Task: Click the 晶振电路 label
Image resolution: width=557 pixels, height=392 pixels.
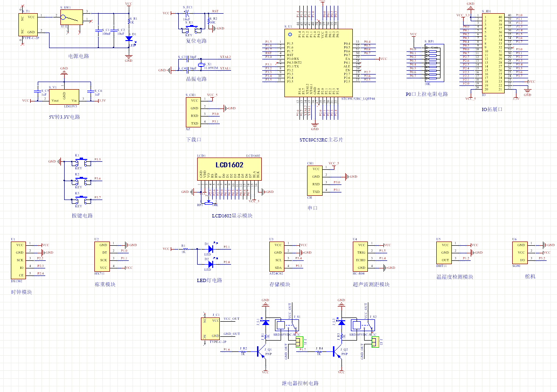Action: [197, 79]
